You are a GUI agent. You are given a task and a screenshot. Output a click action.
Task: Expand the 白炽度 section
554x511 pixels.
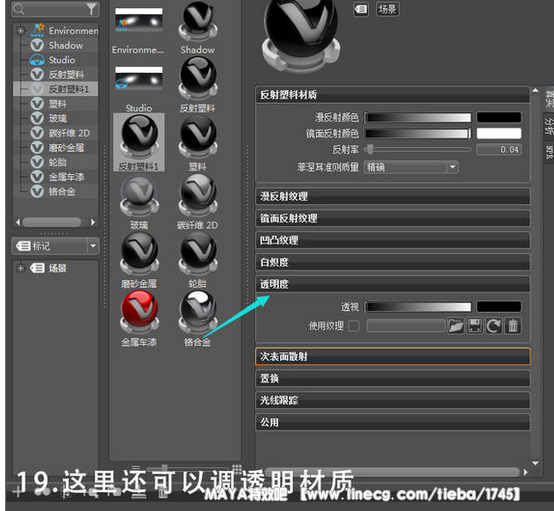click(392, 262)
